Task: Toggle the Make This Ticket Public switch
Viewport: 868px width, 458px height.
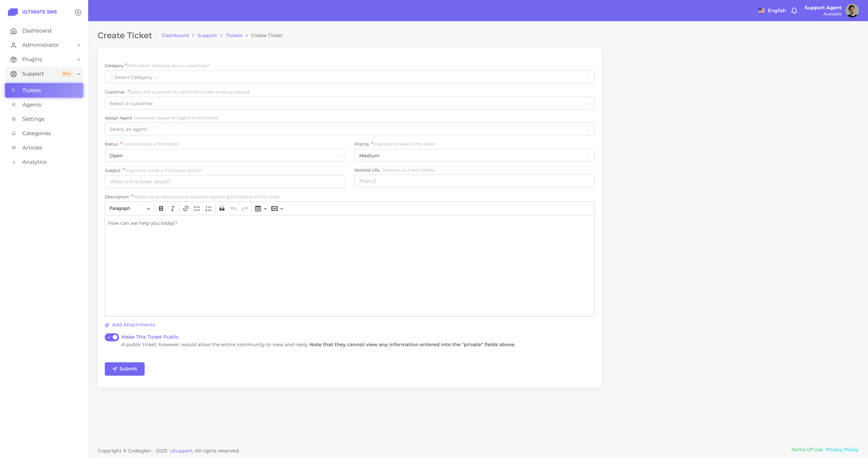Action: [x=112, y=337]
